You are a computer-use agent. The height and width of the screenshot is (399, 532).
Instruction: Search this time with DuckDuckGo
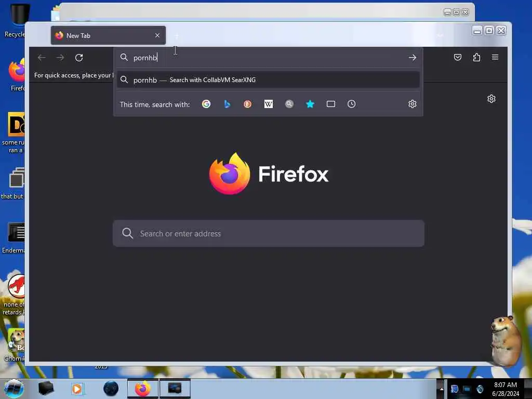click(x=248, y=104)
